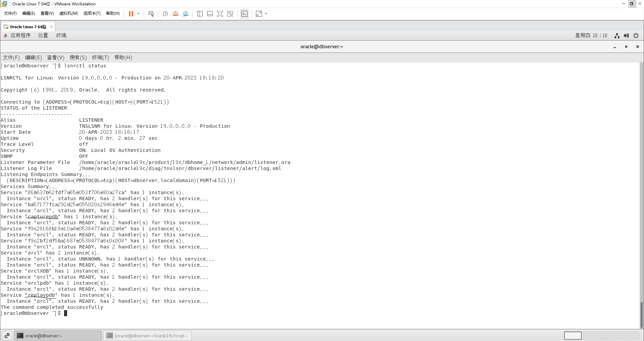Open VMware 文件(F) menu
Image resolution: width=644 pixels, height=341 pixels.
click(x=10, y=13)
